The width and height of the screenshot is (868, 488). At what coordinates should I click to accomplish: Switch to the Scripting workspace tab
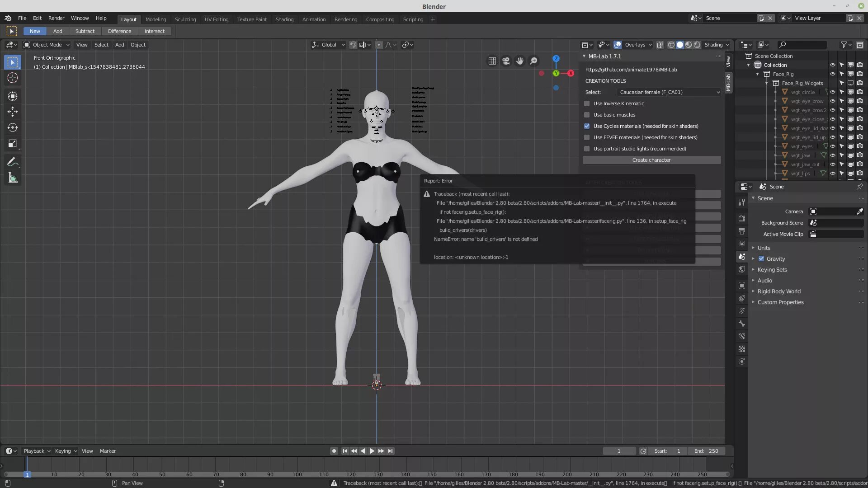click(x=413, y=19)
